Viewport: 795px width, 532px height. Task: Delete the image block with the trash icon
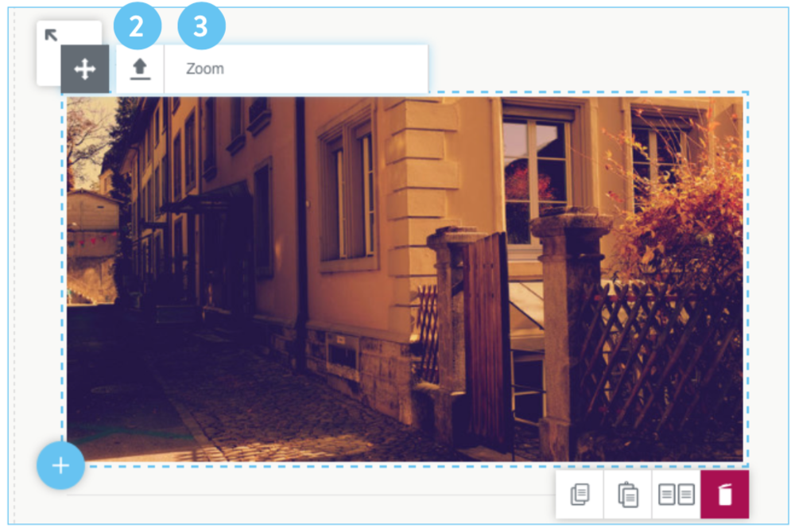(x=724, y=495)
